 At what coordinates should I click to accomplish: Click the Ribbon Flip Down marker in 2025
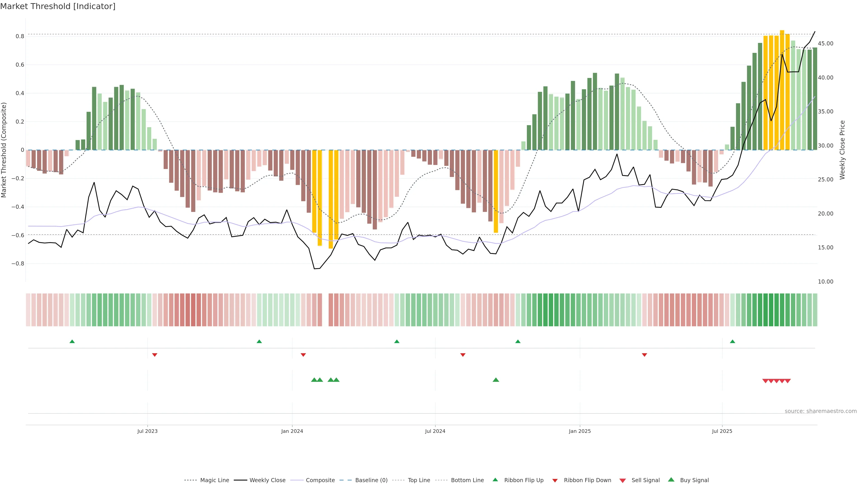point(644,355)
